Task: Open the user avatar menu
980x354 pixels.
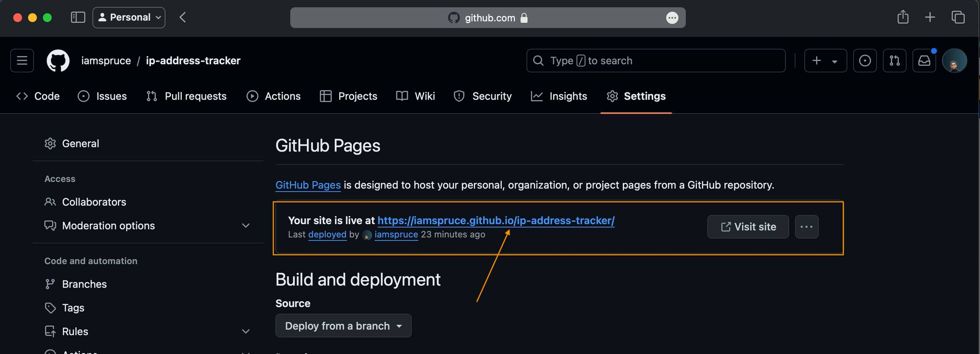Action: click(955, 61)
